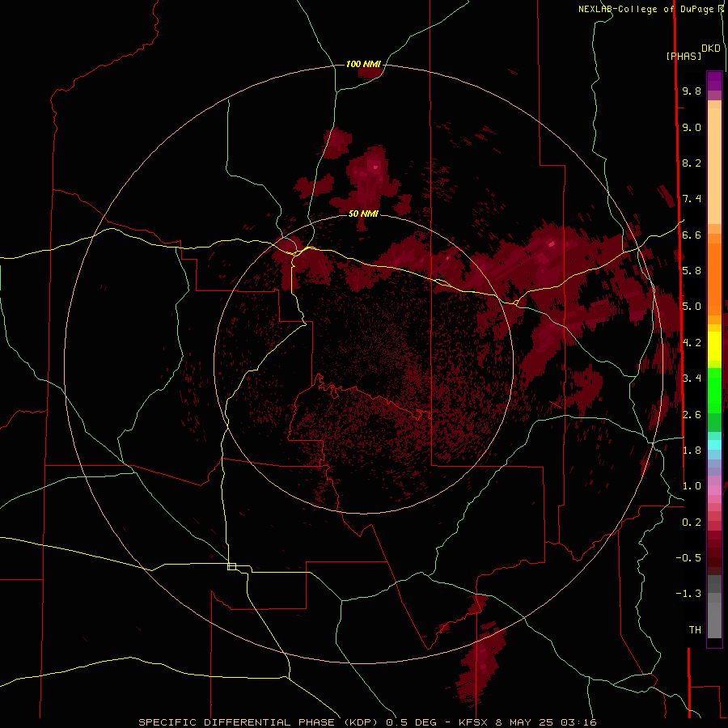Click the TH threshold label
The image size is (728, 728).
pyautogui.click(x=695, y=630)
